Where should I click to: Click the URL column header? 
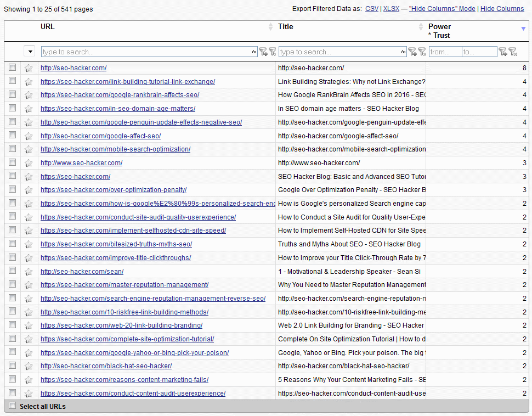click(x=48, y=27)
